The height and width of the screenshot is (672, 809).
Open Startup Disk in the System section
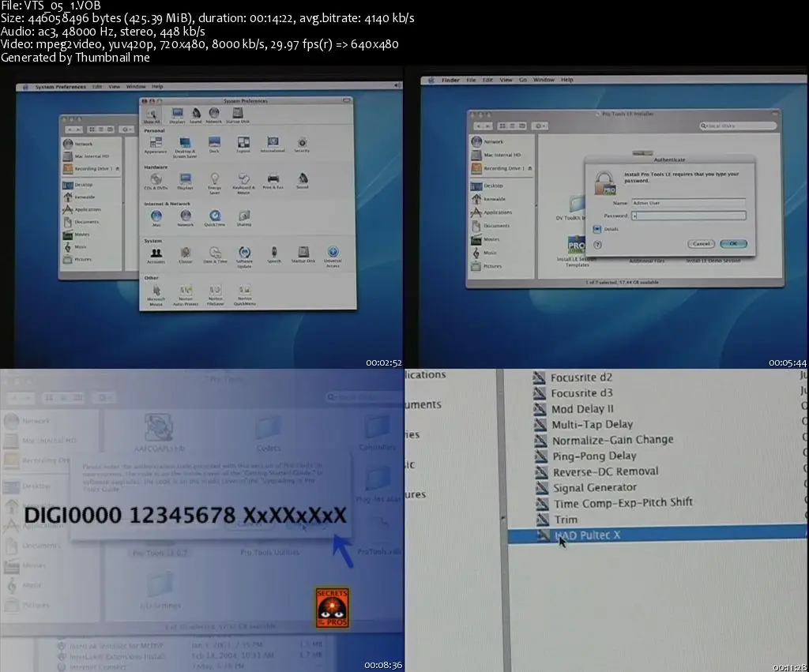tap(303, 255)
